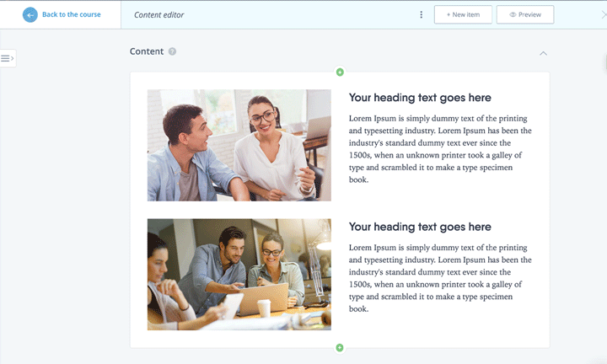Click the Content help question mark icon
This screenshot has height=364, width=607.
172,51
